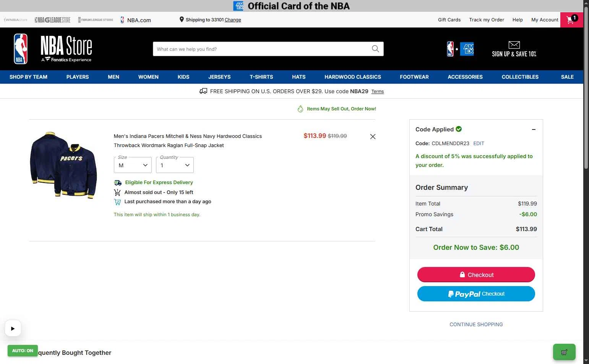This screenshot has width=589, height=364.
Task: Open the Players menu
Action: [78, 77]
